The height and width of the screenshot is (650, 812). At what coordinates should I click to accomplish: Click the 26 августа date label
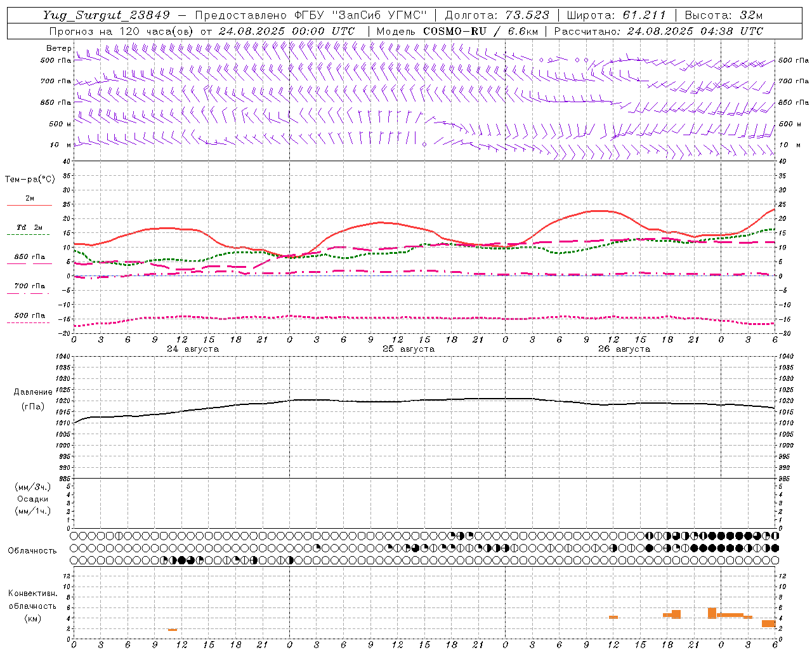coord(624,349)
